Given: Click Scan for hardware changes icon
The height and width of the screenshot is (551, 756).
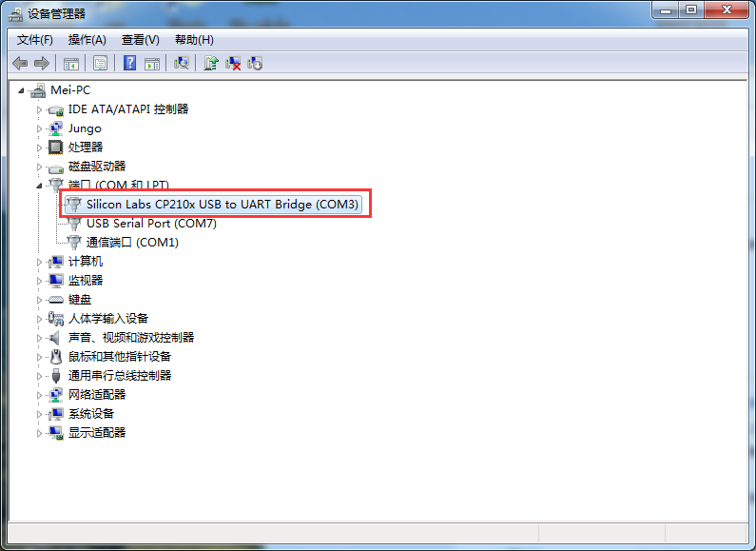Looking at the screenshot, I should click(x=182, y=63).
